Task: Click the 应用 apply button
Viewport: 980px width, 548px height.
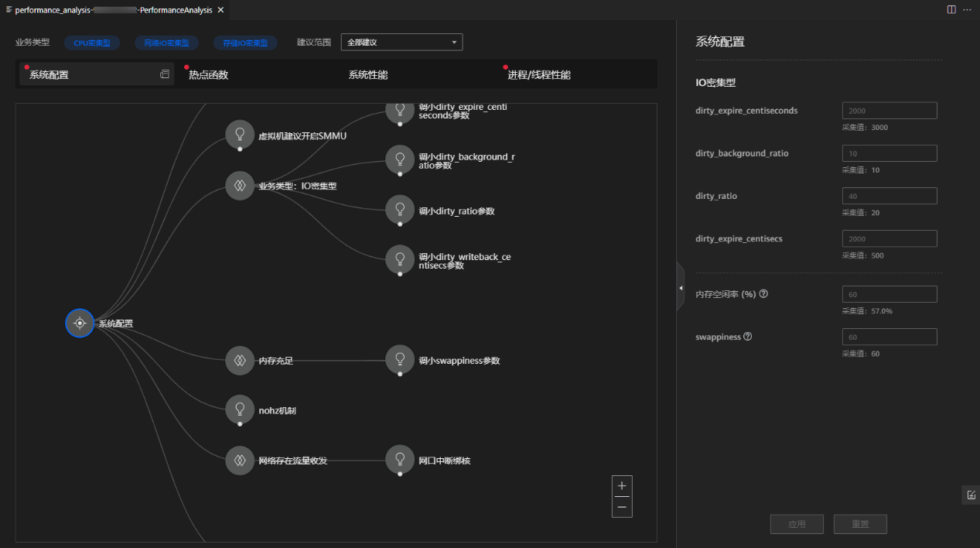Action: tap(797, 524)
